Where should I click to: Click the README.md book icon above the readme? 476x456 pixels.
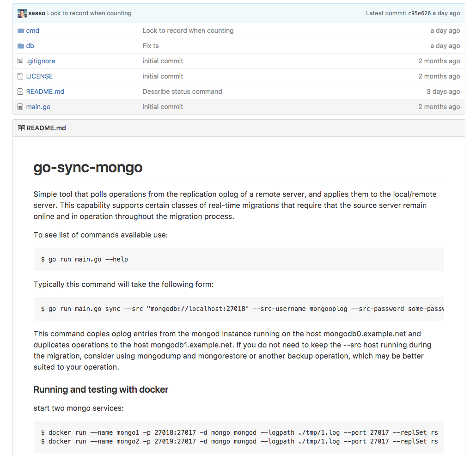coord(21,128)
